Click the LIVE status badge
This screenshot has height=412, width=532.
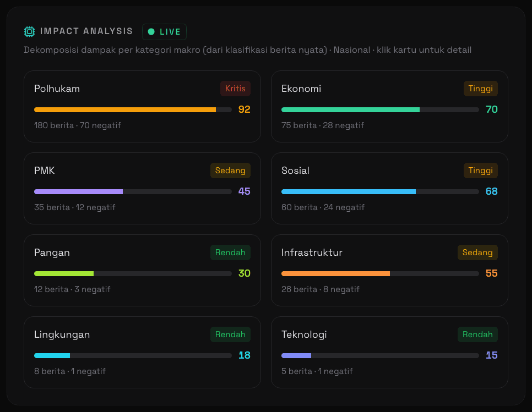pyautogui.click(x=164, y=32)
